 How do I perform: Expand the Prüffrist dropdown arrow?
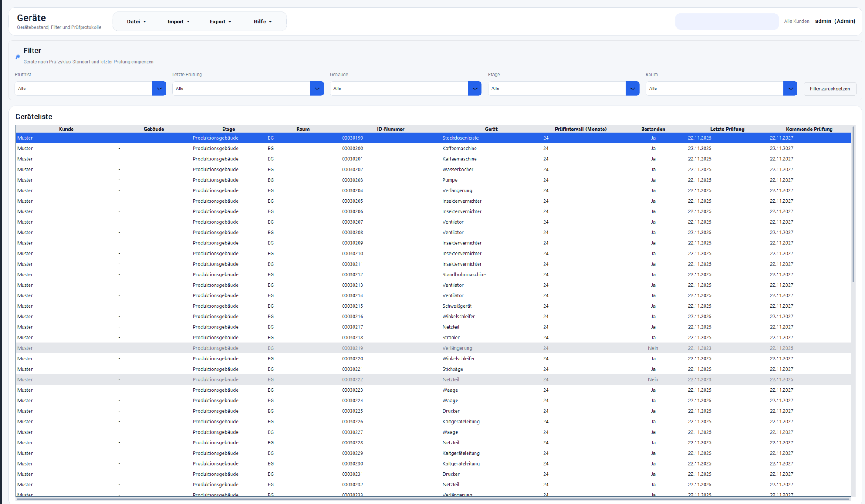tap(159, 89)
